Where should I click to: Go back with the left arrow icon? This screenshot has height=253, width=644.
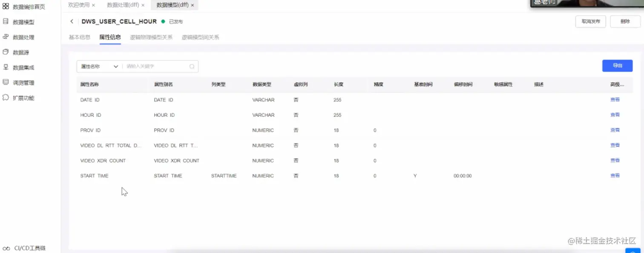tap(72, 21)
